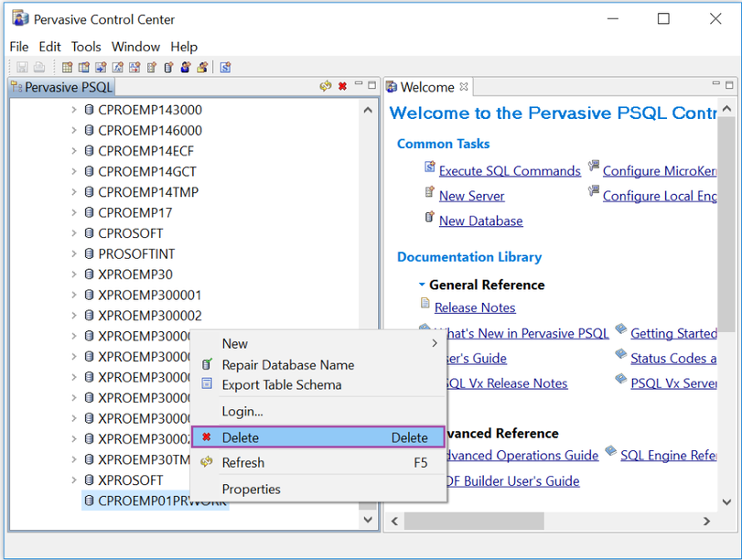Click the database icon next to CPROSOFT
This screenshot has height=560, width=742.
tap(89, 233)
